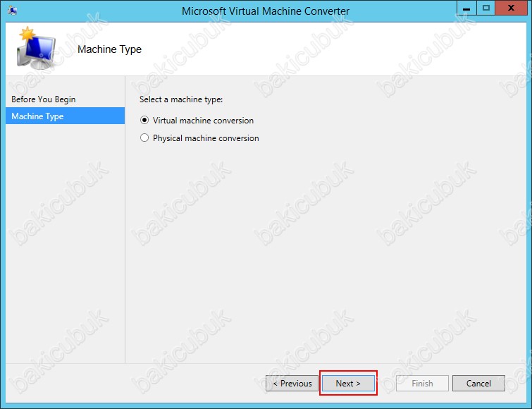532x409 pixels.
Task: Click the wizard computer icon in header
Action: click(36, 48)
